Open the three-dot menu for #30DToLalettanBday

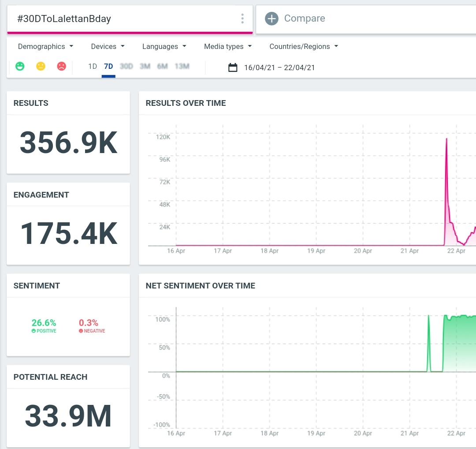pos(242,19)
